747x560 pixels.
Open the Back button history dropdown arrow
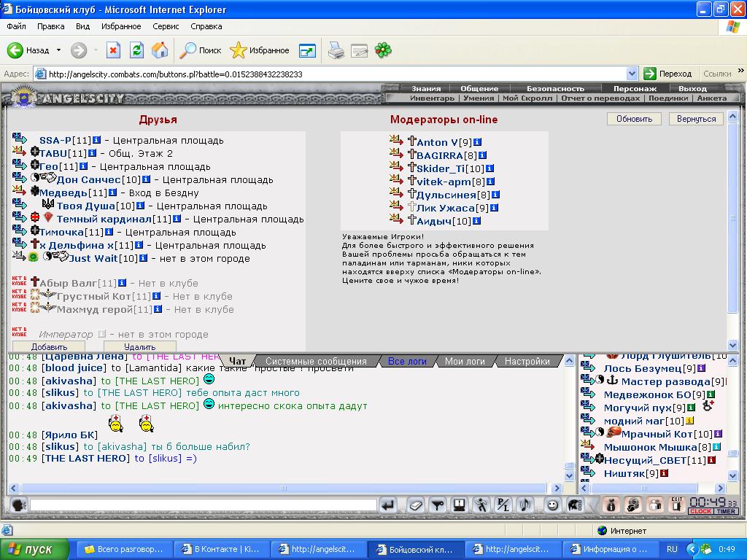coord(58,50)
